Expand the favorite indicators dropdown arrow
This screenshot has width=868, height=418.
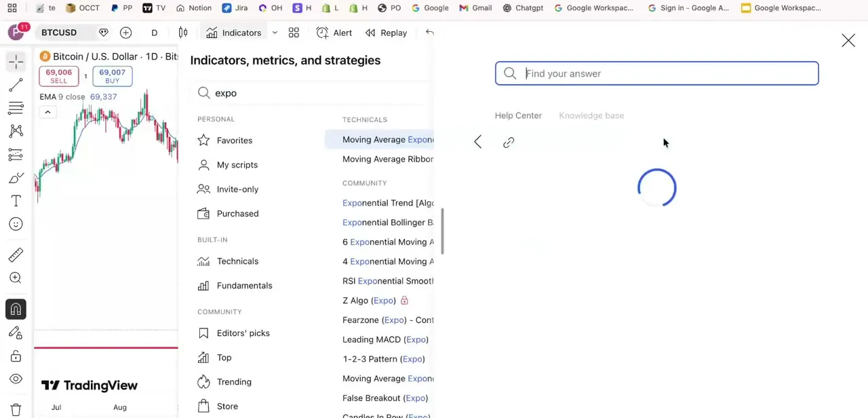[275, 33]
